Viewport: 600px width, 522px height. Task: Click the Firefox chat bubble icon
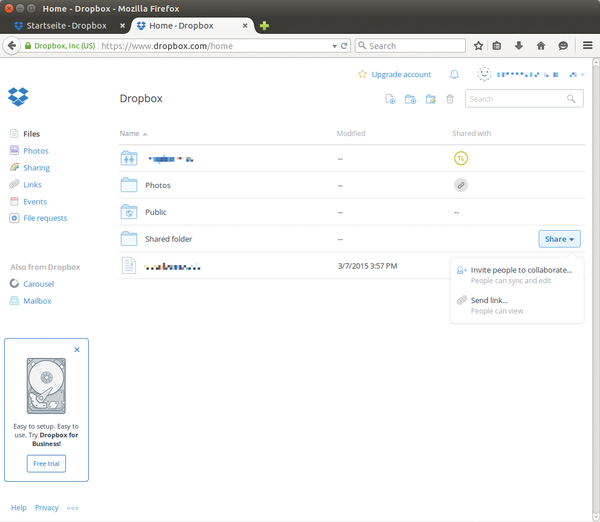(x=563, y=46)
